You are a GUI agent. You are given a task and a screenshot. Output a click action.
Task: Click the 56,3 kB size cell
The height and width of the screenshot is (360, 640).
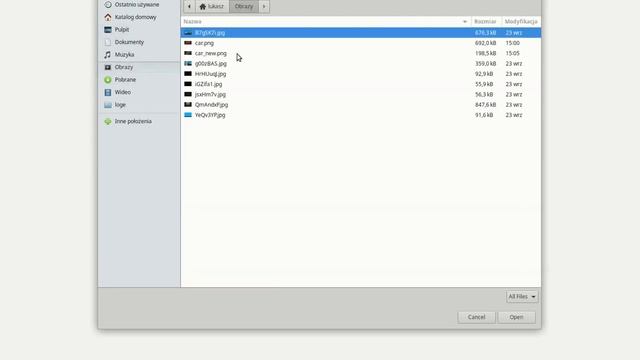pyautogui.click(x=484, y=94)
